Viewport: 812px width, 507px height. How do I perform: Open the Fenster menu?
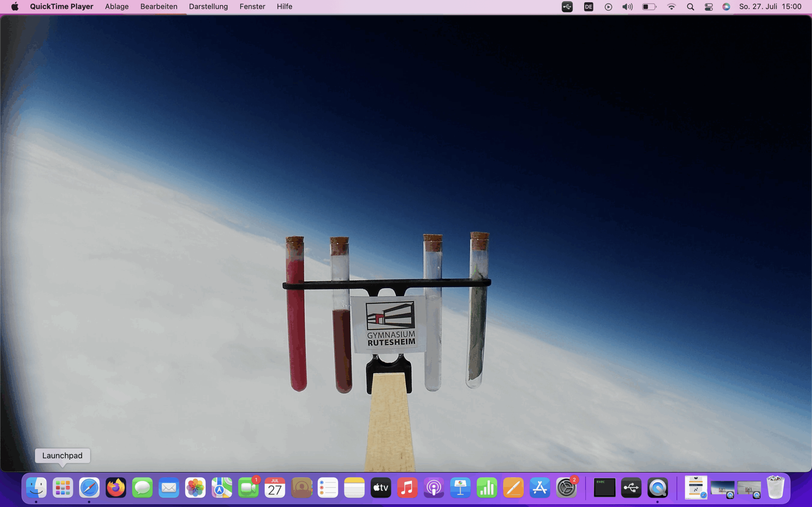click(252, 6)
